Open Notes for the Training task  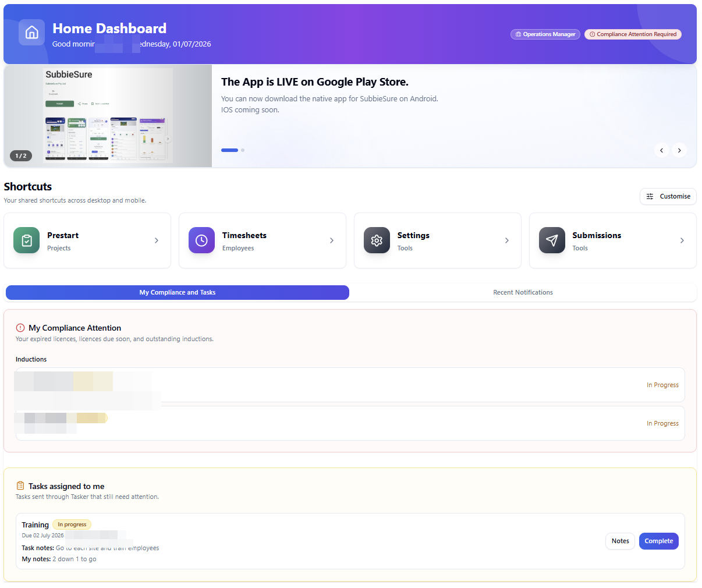620,541
